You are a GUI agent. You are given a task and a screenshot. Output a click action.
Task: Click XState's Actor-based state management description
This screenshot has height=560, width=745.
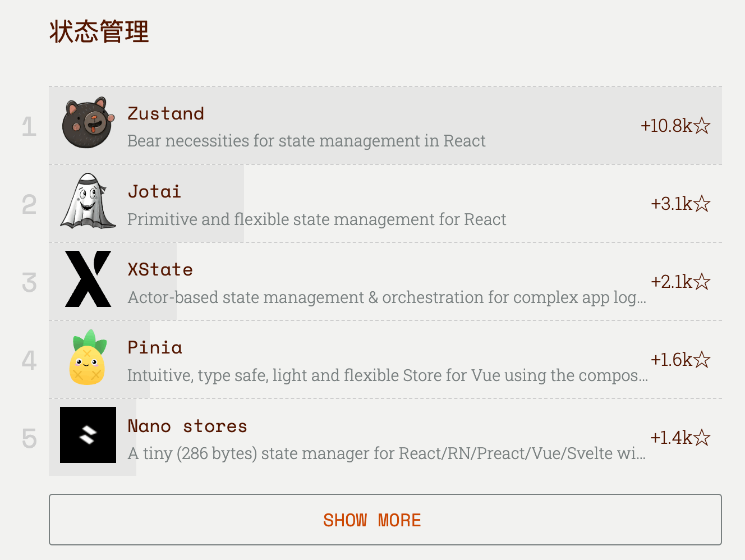[x=386, y=297]
